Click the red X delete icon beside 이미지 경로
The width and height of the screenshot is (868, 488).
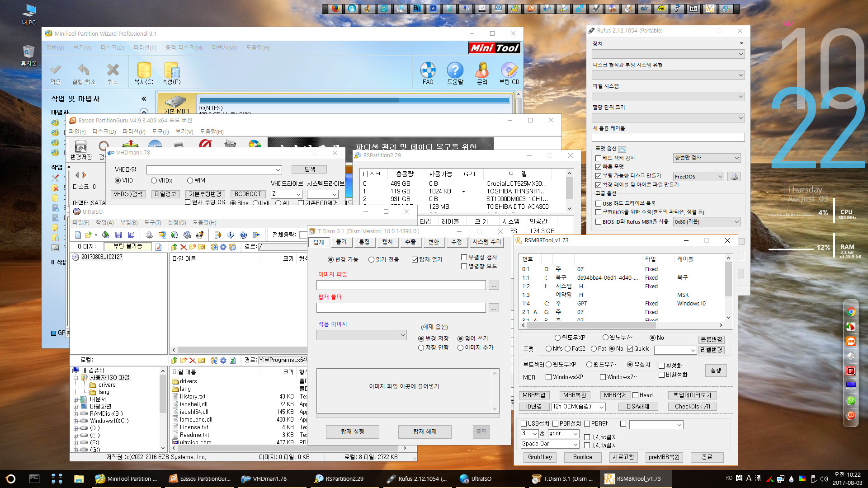click(x=184, y=247)
